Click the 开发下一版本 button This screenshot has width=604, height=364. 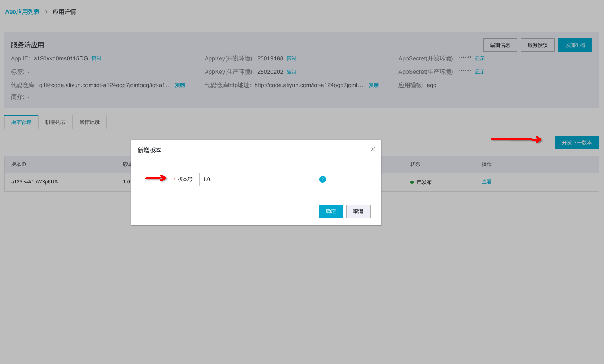click(x=577, y=143)
